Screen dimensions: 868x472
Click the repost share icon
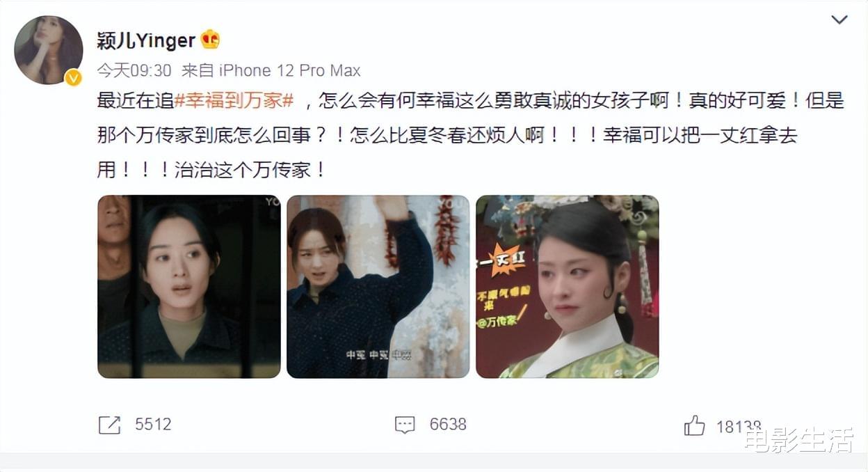(x=109, y=424)
